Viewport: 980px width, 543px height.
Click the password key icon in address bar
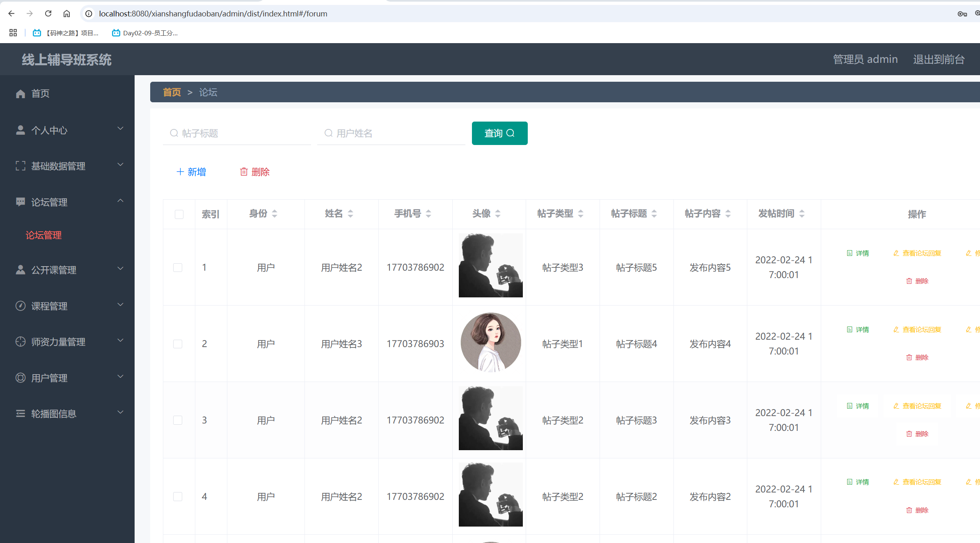962,14
